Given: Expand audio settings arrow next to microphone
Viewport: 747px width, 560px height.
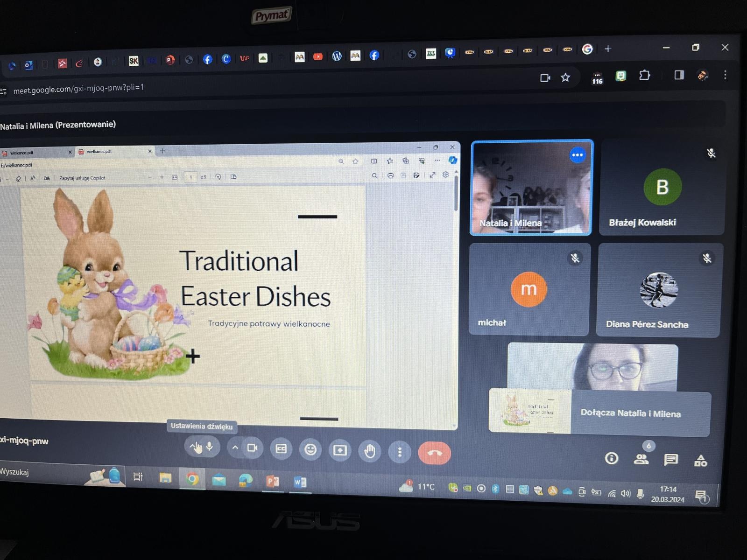Looking at the screenshot, I should coord(193,447).
